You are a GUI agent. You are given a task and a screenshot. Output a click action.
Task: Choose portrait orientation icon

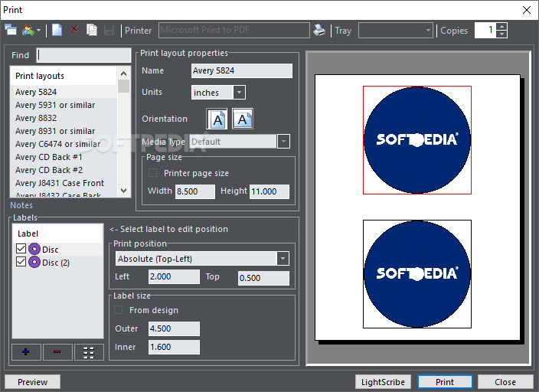click(x=217, y=119)
